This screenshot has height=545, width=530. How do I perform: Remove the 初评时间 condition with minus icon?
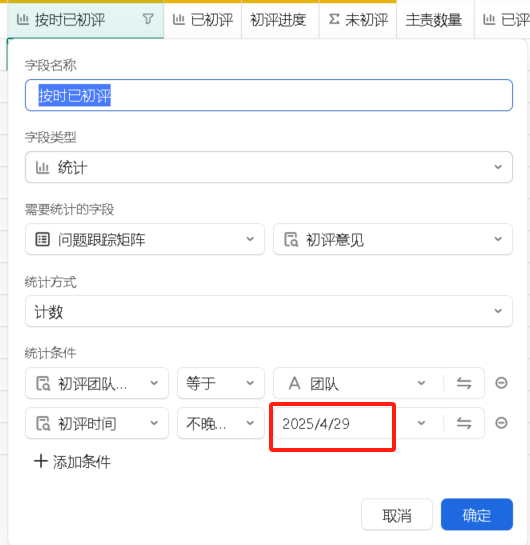[501, 423]
